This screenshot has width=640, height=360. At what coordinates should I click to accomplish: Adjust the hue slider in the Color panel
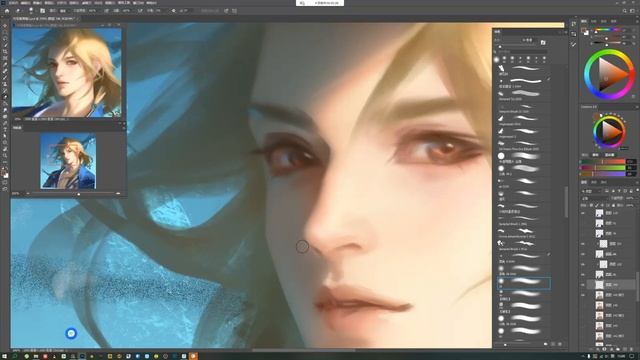606,29
